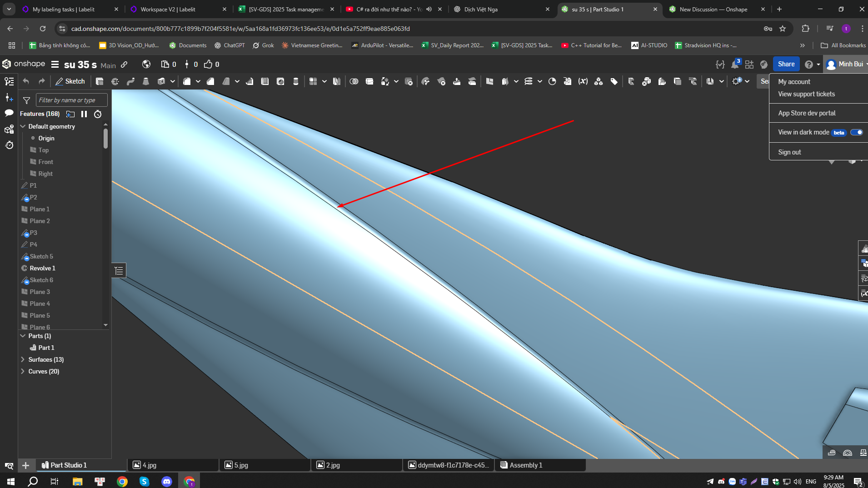This screenshot has height=488, width=868.
Task: Select the Delete part tool
Action: (409, 81)
